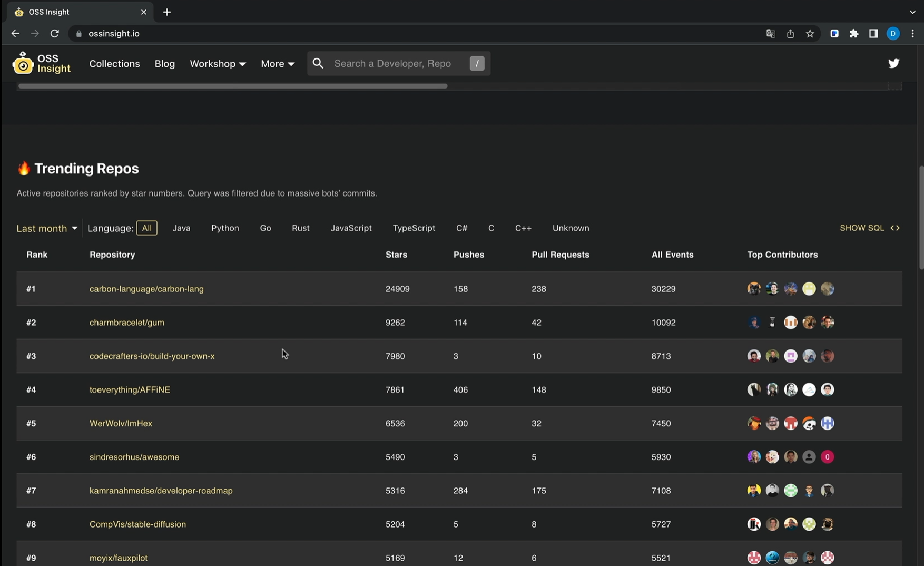Focus the Search a Developer, Repo field
Viewport: 924px width, 566px height.
click(x=399, y=63)
